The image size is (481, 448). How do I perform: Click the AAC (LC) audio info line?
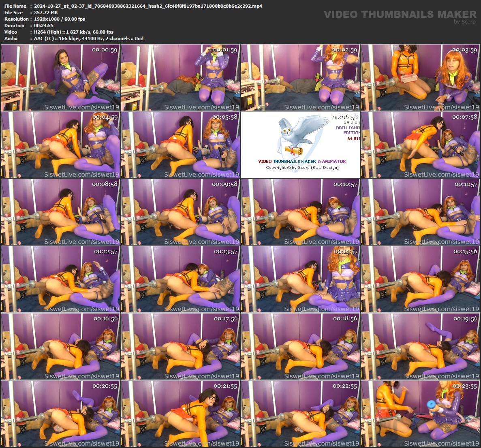click(89, 38)
